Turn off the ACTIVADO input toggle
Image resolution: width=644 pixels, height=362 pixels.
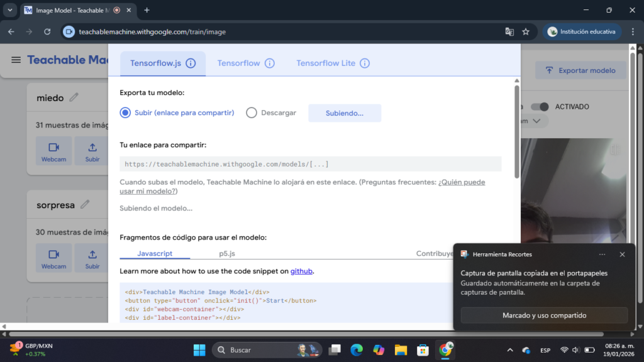pyautogui.click(x=540, y=107)
